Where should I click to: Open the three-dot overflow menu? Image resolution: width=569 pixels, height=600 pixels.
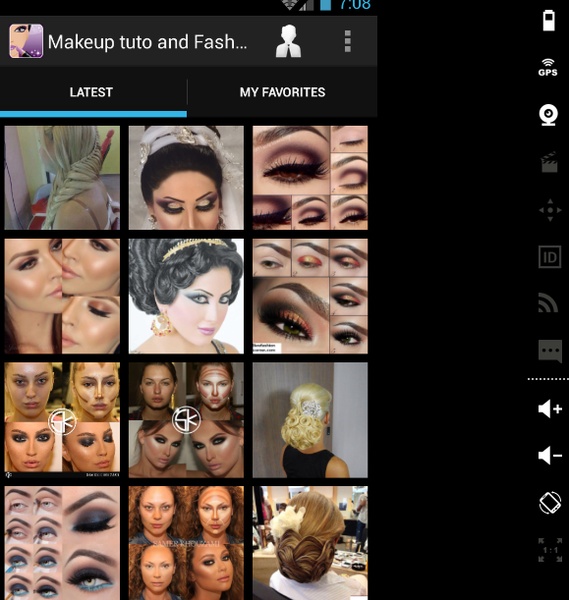tap(347, 41)
